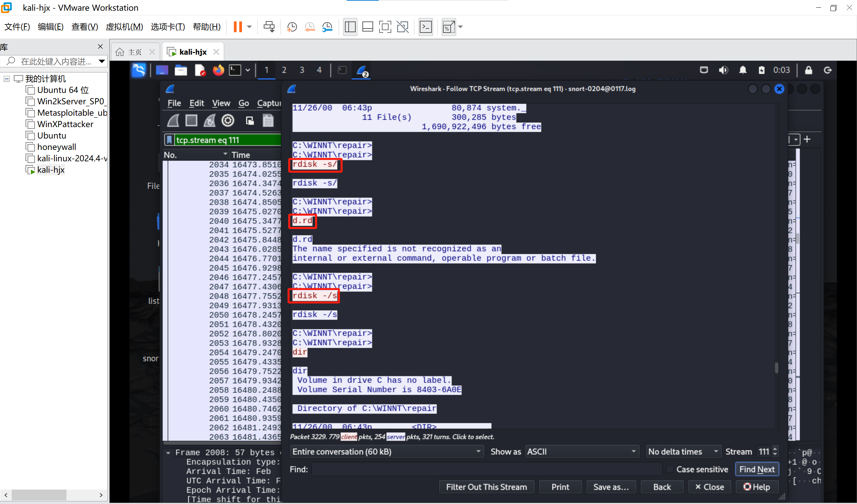This screenshot has height=504, width=857.
Task: Close the kali-hjx tab
Action: click(x=216, y=52)
